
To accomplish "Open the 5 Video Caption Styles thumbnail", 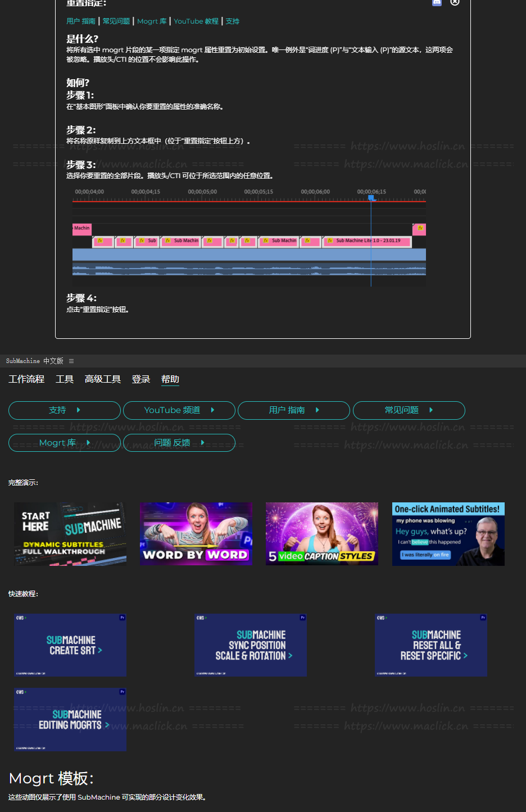I will coord(322,534).
